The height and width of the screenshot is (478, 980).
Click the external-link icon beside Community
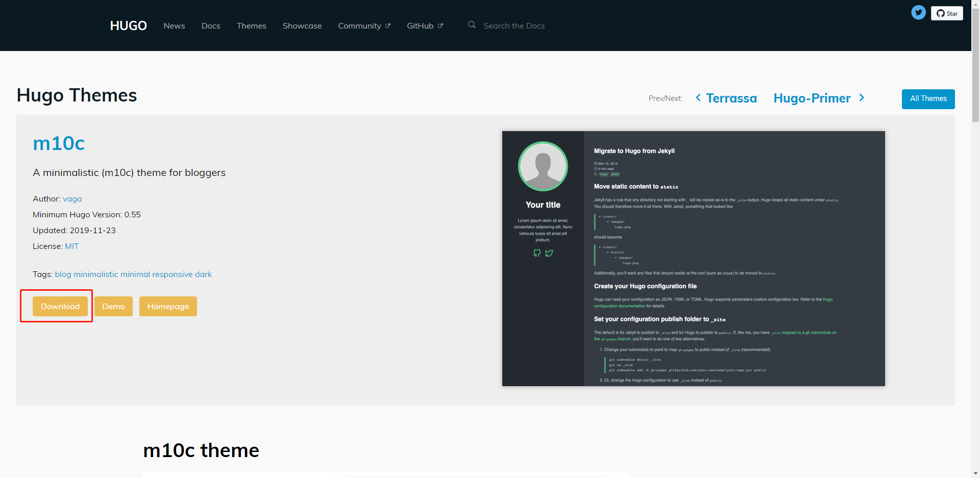pyautogui.click(x=388, y=26)
